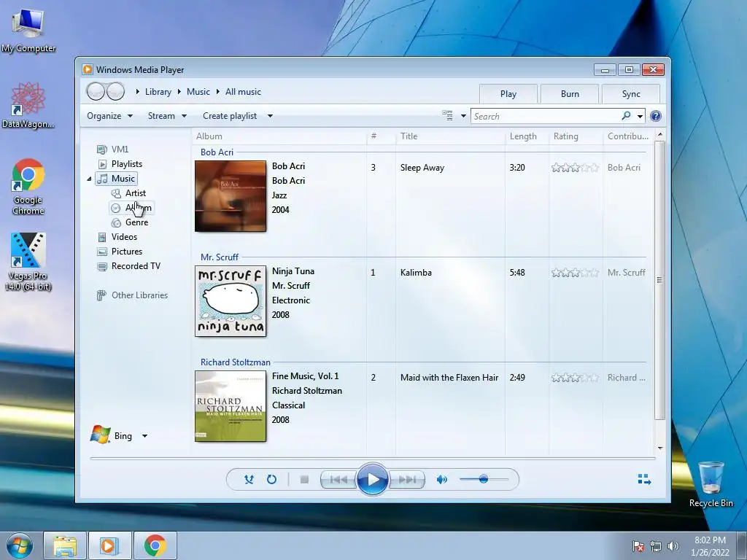Image resolution: width=747 pixels, height=560 pixels.
Task: Click the Bing media guide button
Action: pos(111,435)
